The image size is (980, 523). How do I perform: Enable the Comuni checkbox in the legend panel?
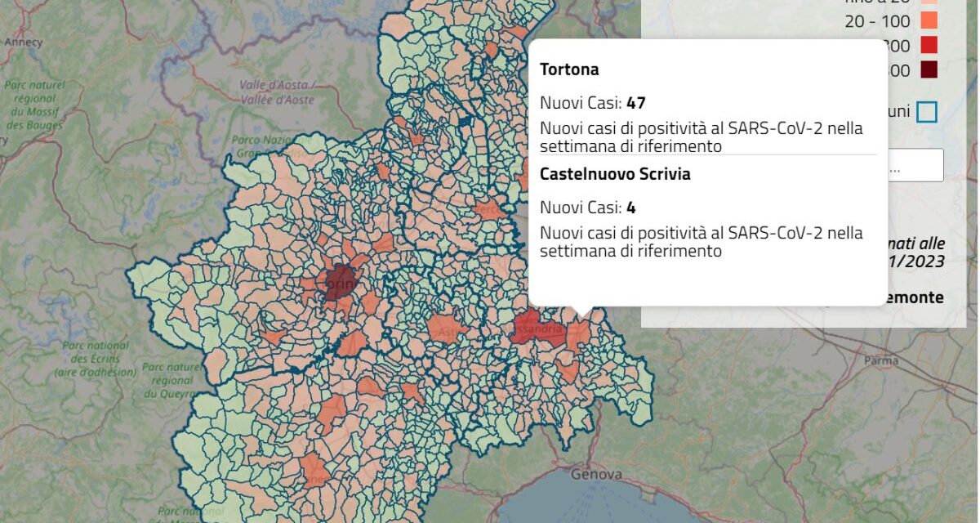tap(927, 111)
